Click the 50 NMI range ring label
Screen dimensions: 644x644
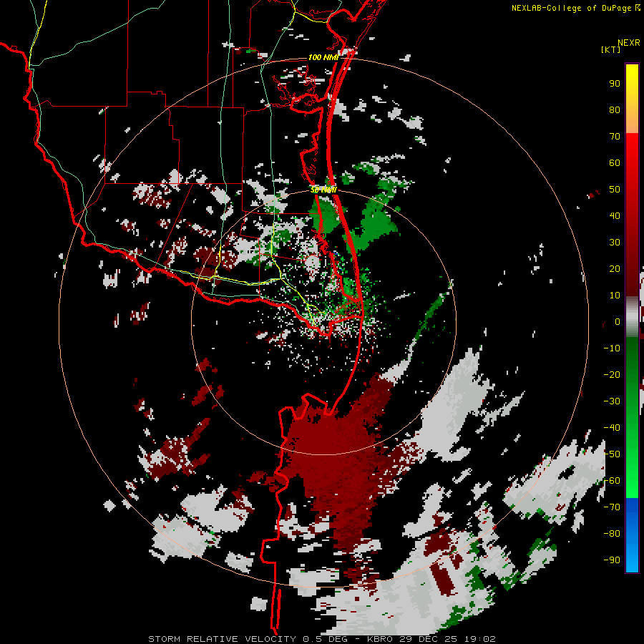[323, 190]
